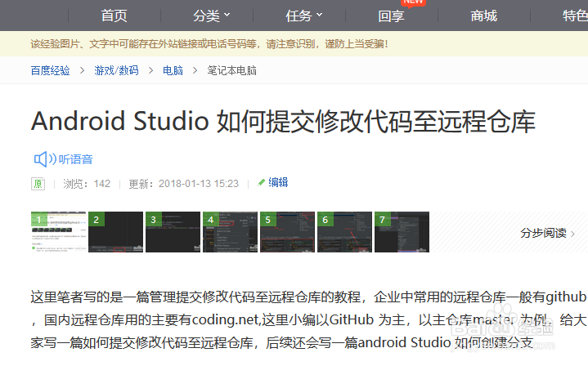
Task: Click the article title about Android Studio
Action: [x=283, y=122]
